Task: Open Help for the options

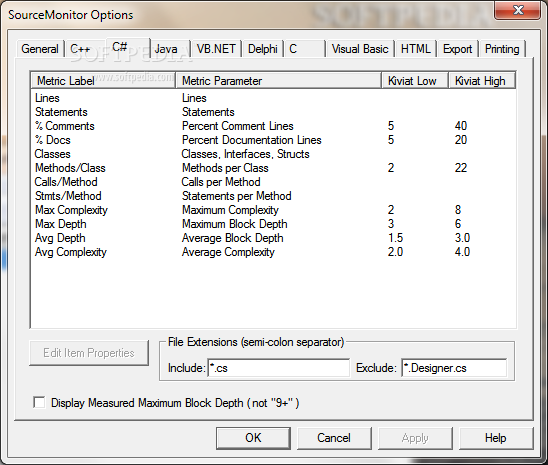Action: click(x=496, y=438)
